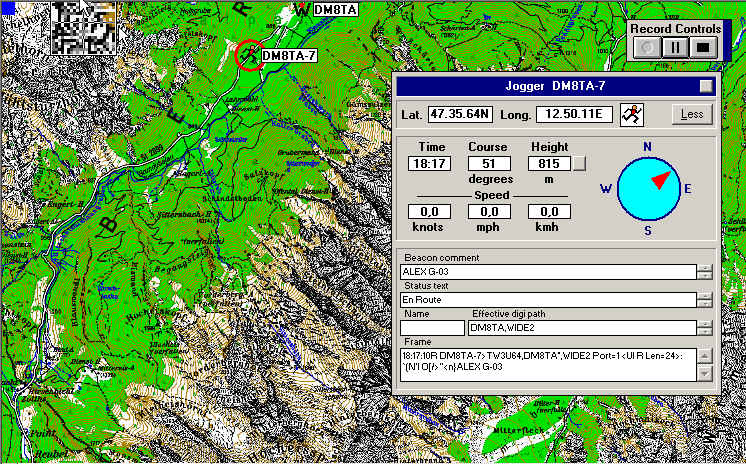Click the compass course indicator
The height and width of the screenshot is (464, 746).
tap(648, 189)
